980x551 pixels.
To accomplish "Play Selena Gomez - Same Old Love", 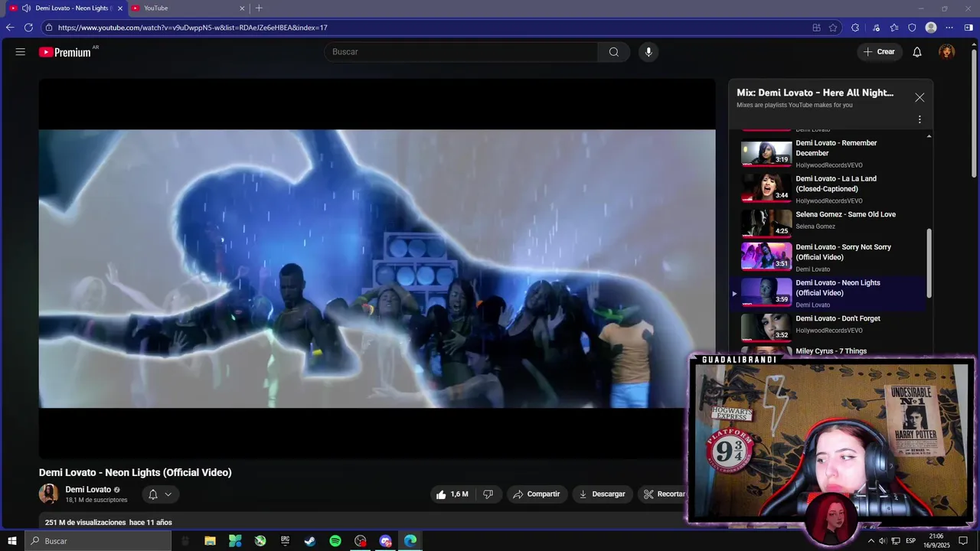I will coord(828,222).
